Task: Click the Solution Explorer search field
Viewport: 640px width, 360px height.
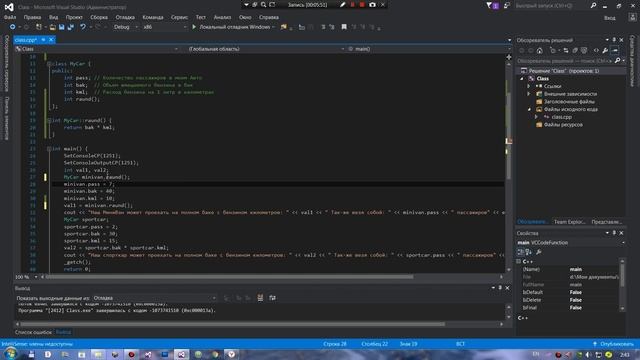Action: (x=564, y=60)
